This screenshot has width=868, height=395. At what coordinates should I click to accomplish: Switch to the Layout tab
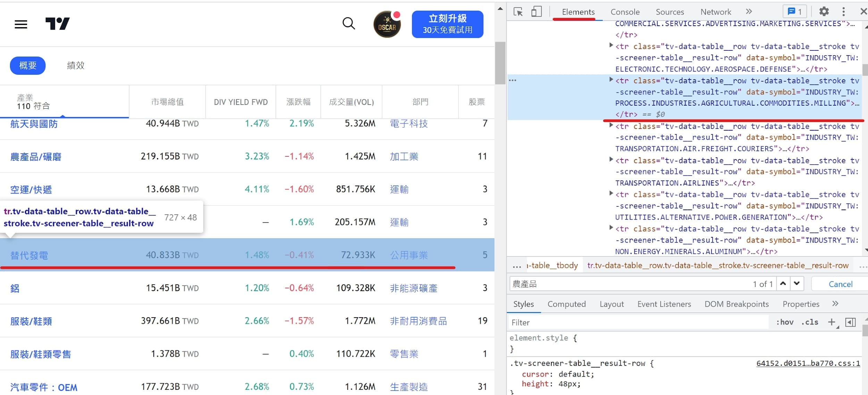[611, 304]
